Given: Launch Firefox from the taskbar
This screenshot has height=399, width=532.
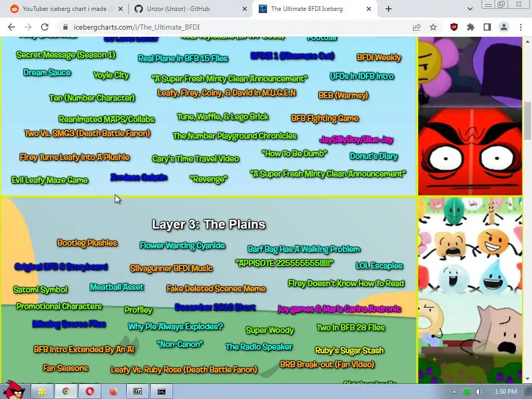Looking at the screenshot, I should pyautogui.click(x=113, y=392).
